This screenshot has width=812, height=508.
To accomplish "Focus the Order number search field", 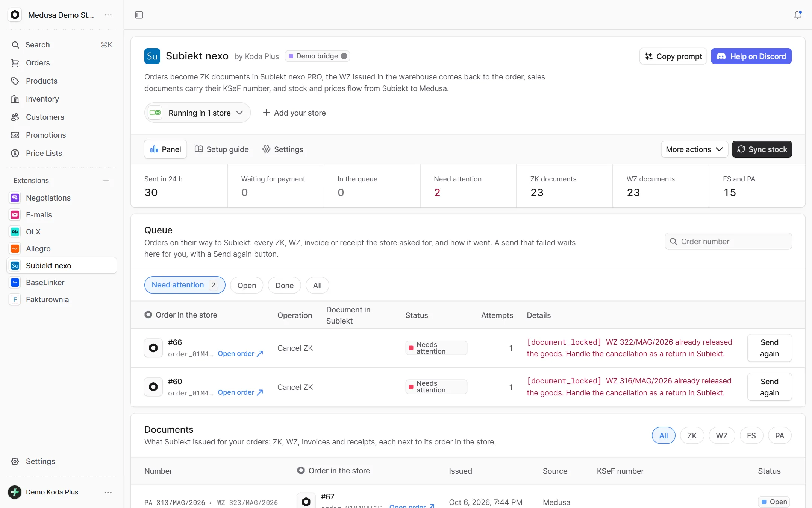I will pyautogui.click(x=729, y=242).
